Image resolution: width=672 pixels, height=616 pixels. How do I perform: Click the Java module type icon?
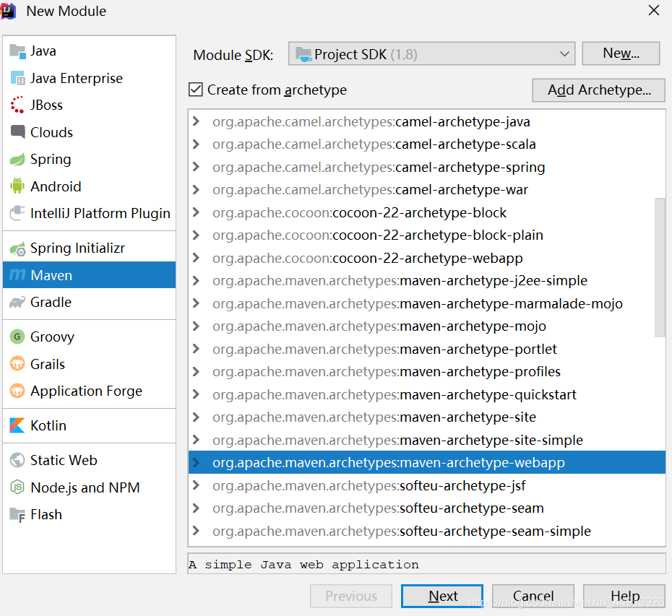[x=17, y=51]
